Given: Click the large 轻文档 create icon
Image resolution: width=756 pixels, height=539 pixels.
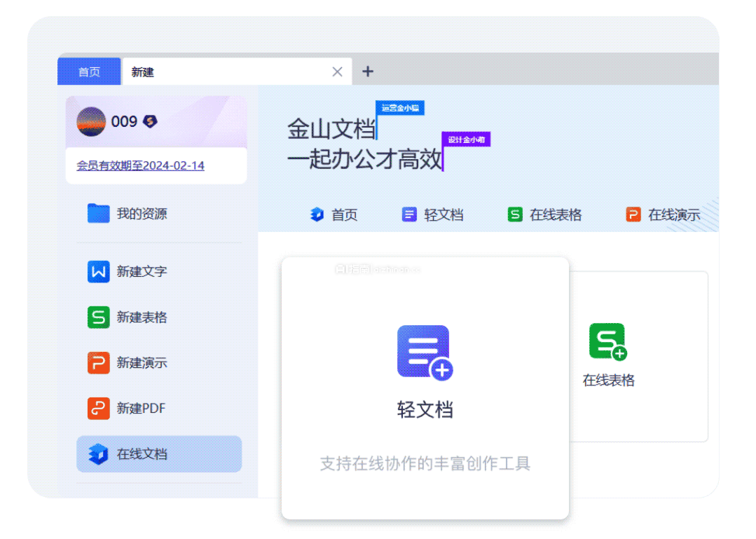Looking at the screenshot, I should (x=425, y=353).
